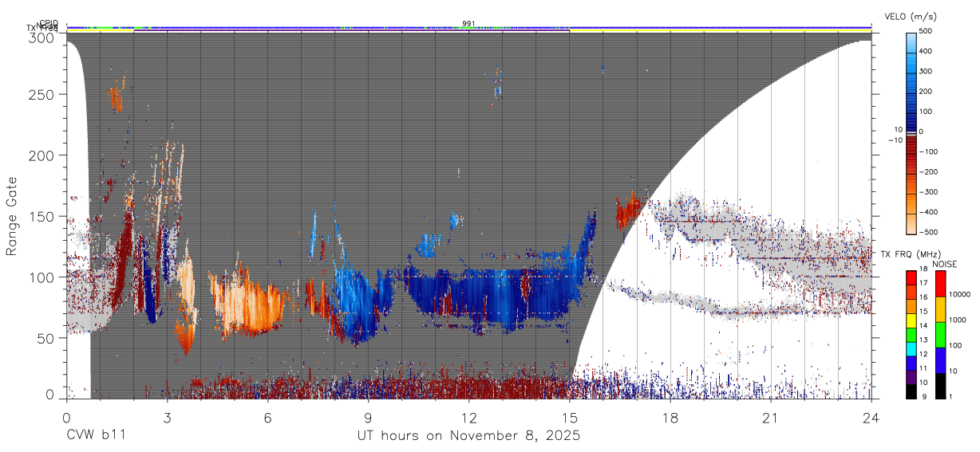Screen dimensions: 980x452
Task: Click Range Gate axis tick 50
Action: coord(45,338)
